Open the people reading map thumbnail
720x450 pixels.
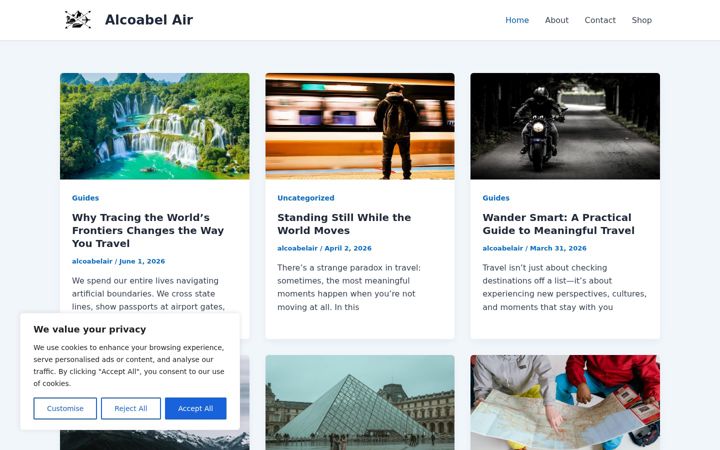coord(565,402)
